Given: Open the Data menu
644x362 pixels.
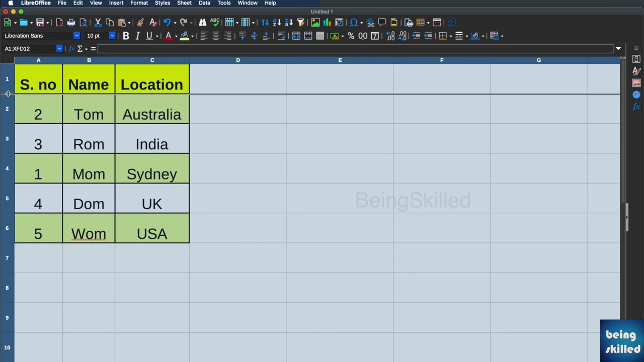Looking at the screenshot, I should click(x=204, y=3).
